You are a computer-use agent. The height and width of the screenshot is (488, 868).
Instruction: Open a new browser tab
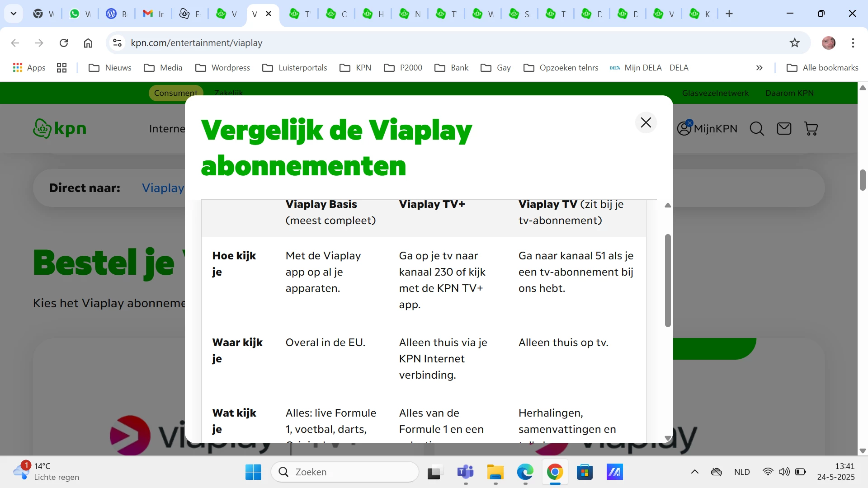[x=729, y=14]
